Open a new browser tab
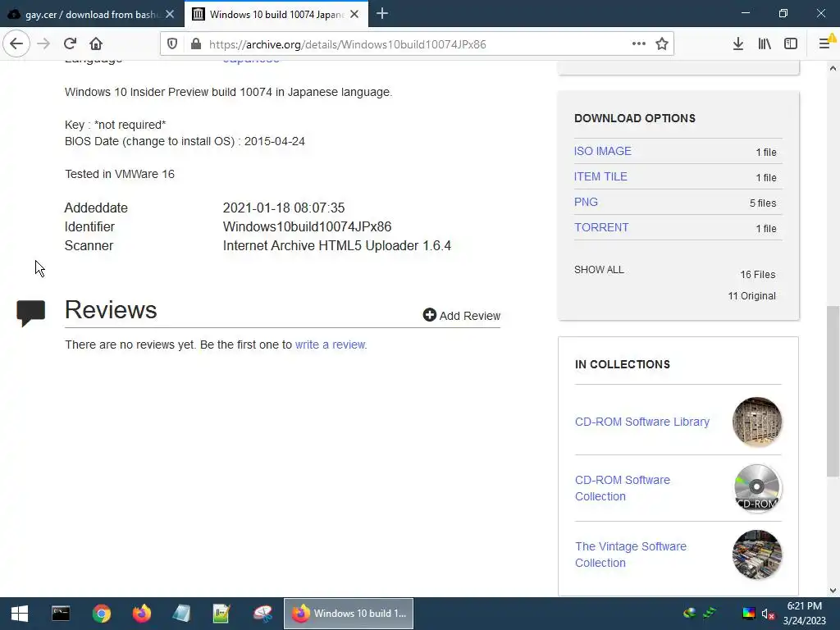840x630 pixels. click(382, 14)
